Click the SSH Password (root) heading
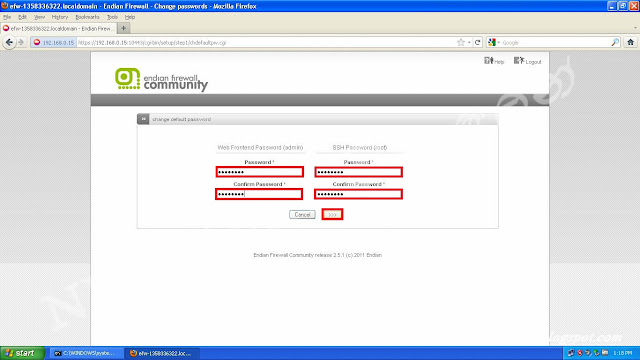 pyautogui.click(x=360, y=147)
